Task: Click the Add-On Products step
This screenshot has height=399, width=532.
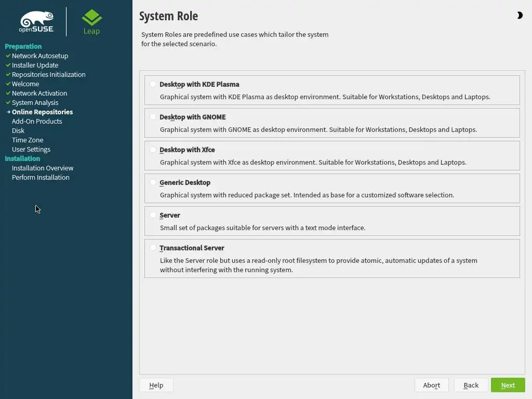Action: click(x=37, y=121)
